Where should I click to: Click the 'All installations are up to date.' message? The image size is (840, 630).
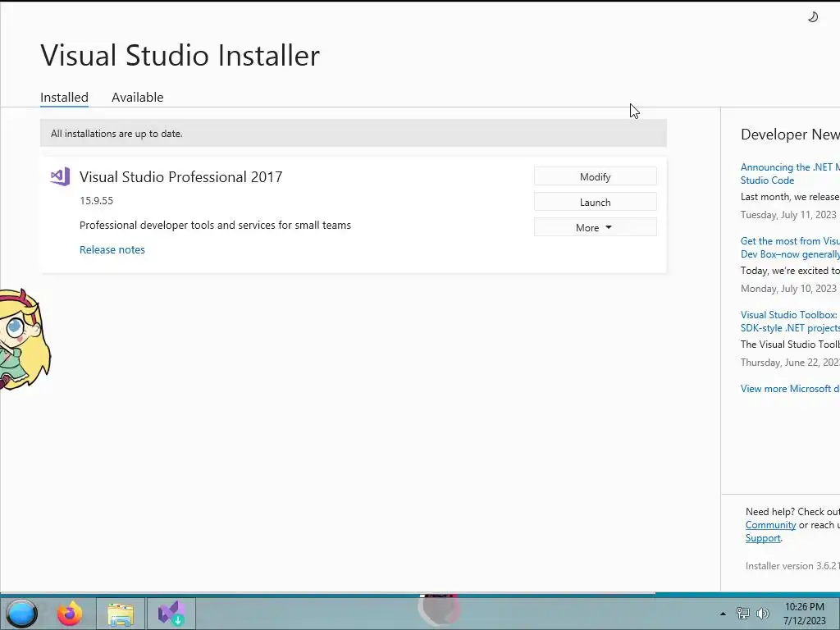click(116, 134)
